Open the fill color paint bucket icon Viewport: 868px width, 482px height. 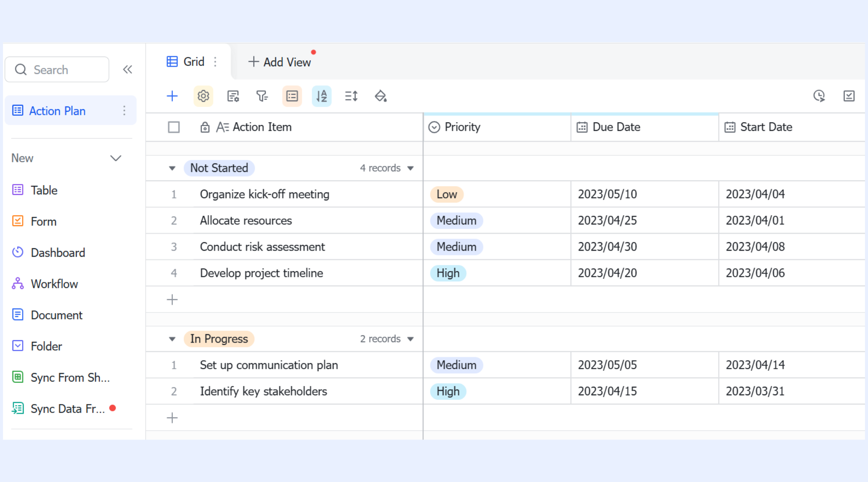(381, 96)
